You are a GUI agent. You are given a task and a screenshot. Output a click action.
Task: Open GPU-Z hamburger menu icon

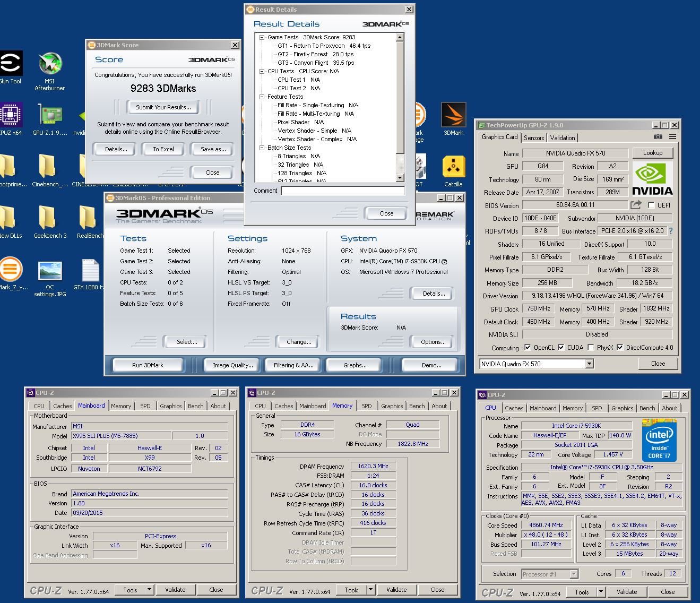pos(672,137)
